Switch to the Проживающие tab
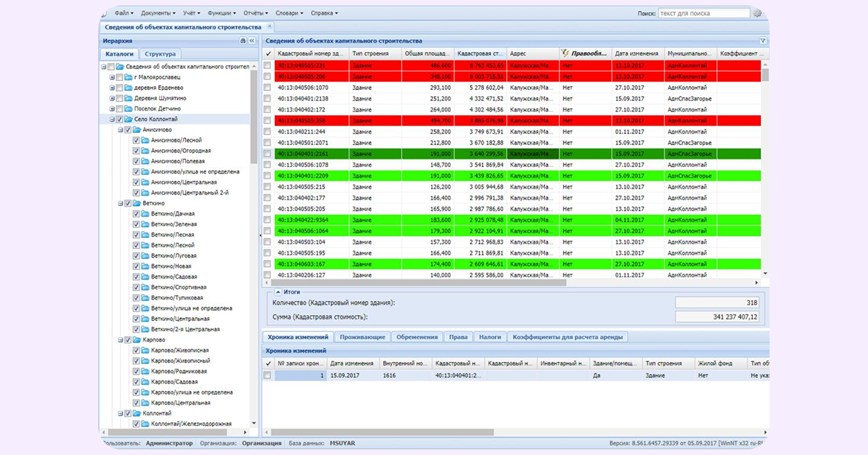 coord(362,337)
